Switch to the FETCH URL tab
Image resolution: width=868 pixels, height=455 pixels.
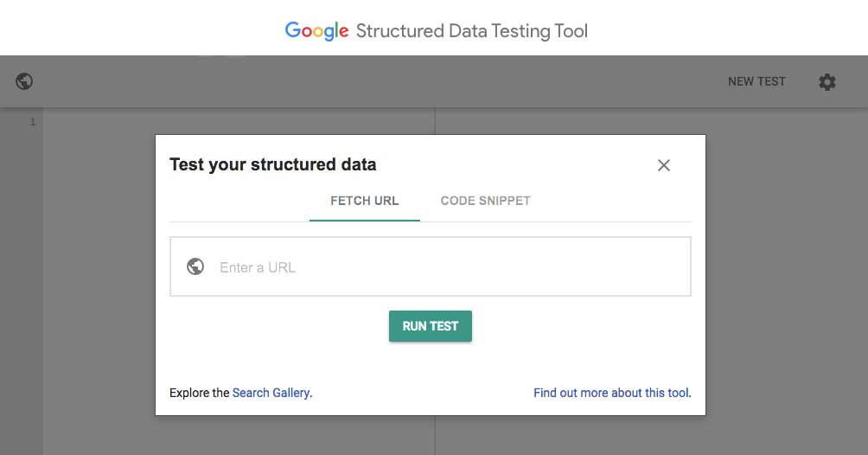[x=364, y=202]
